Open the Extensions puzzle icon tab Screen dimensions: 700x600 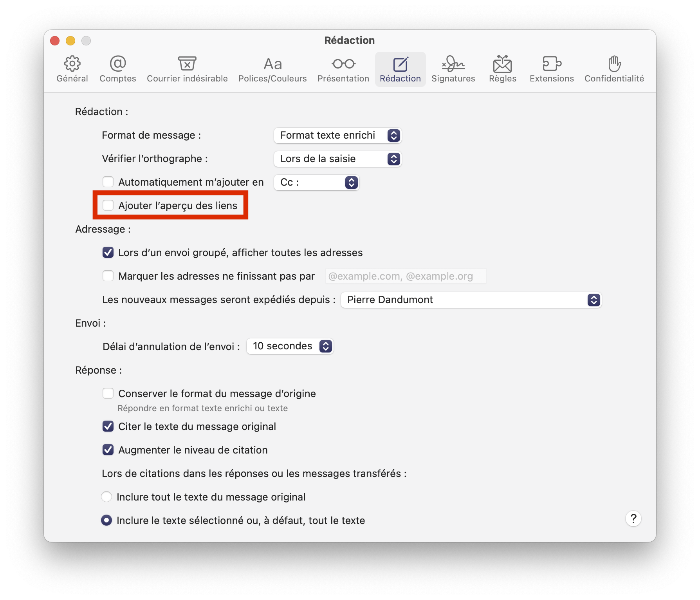pyautogui.click(x=552, y=69)
